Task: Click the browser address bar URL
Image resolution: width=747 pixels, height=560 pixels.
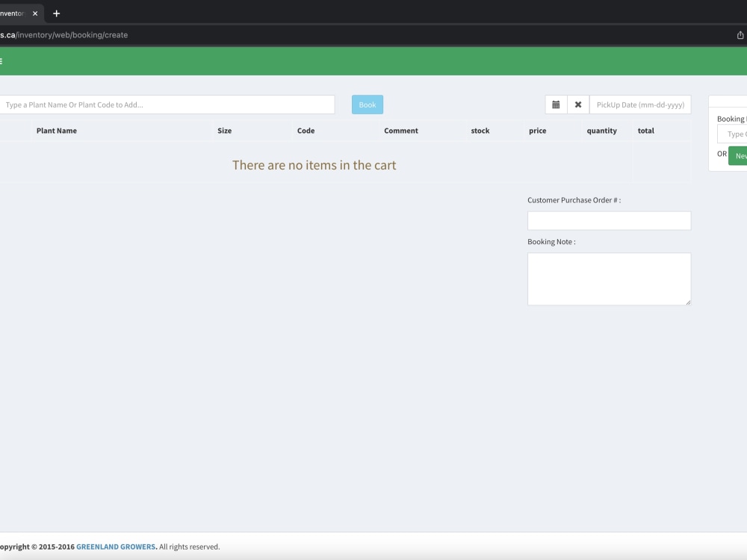Action: pyautogui.click(x=63, y=35)
